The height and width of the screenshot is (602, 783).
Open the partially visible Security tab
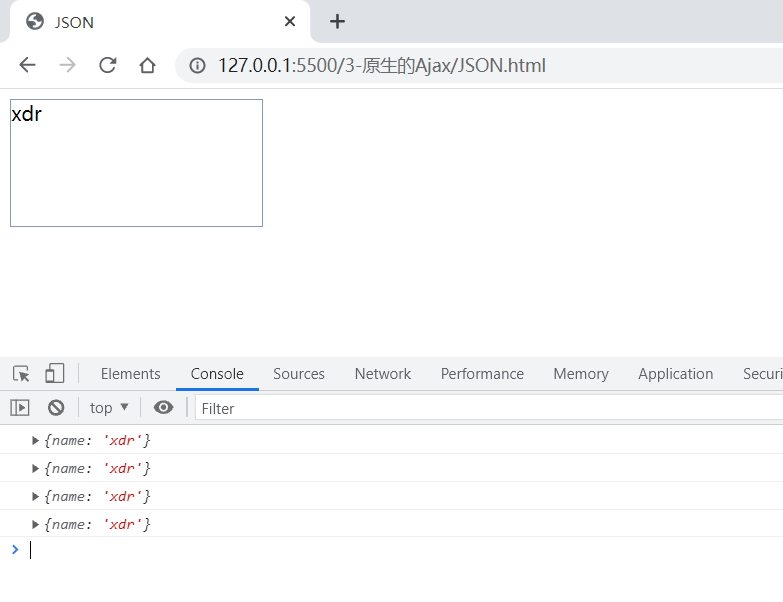(763, 374)
